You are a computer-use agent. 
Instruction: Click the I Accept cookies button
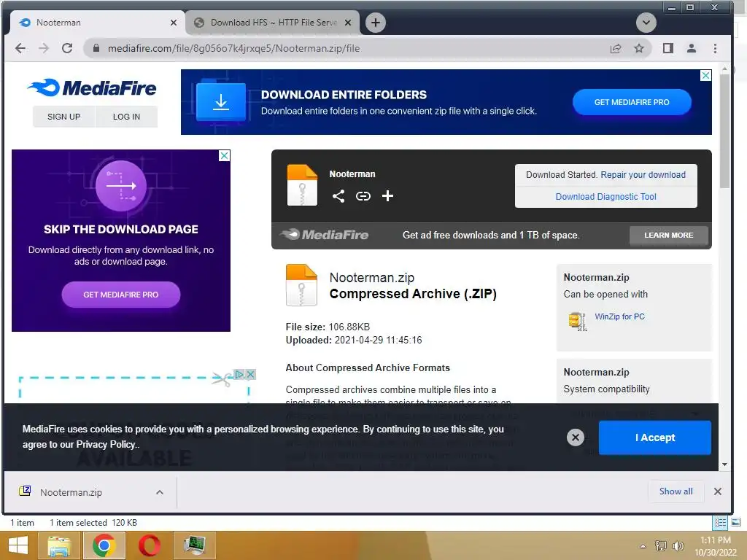point(654,437)
